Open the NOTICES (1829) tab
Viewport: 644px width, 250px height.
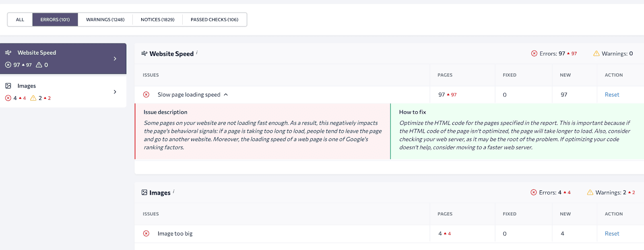(157, 19)
